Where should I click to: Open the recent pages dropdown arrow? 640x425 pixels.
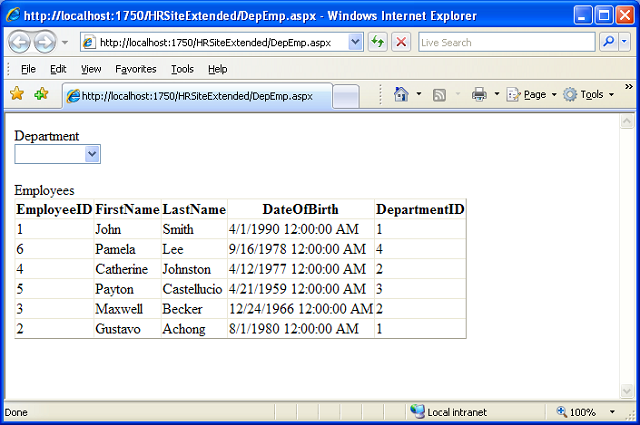[65, 42]
